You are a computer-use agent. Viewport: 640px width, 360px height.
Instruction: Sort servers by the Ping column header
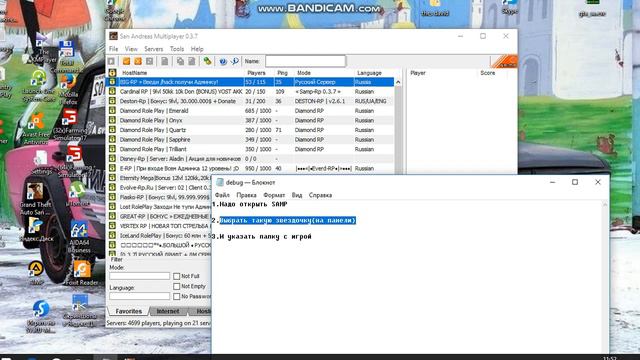pyautogui.click(x=283, y=73)
